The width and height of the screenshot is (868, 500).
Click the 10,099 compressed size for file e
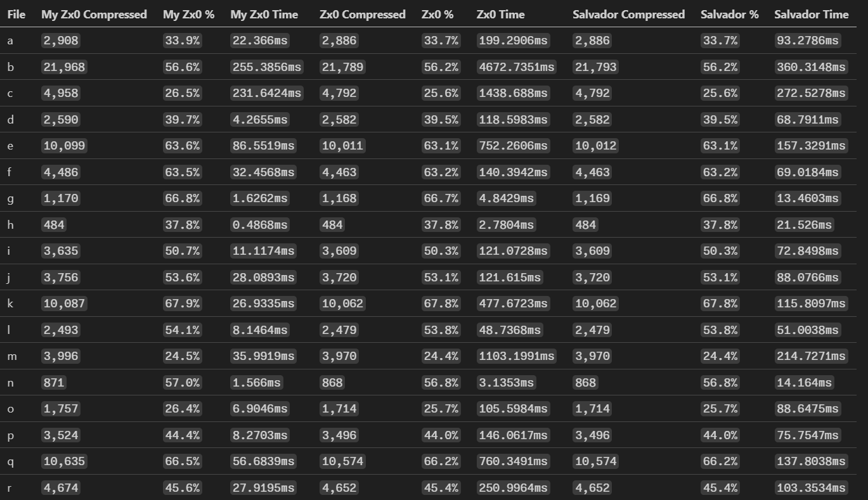tap(64, 146)
